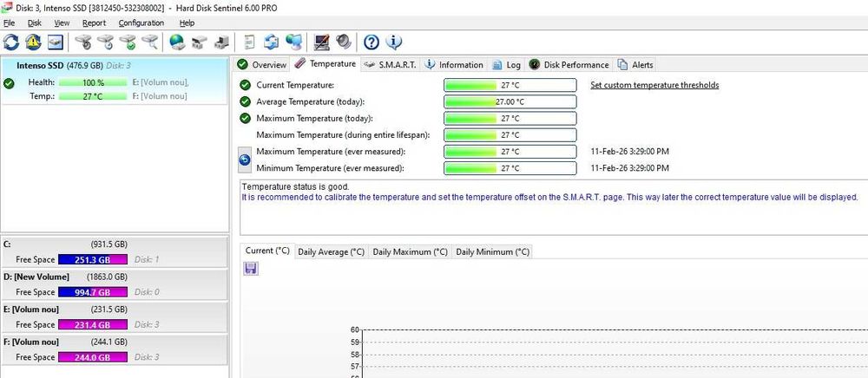Image resolution: width=868 pixels, height=378 pixels.
Task: Switch to the Disk Performance tab
Action: [x=569, y=65]
